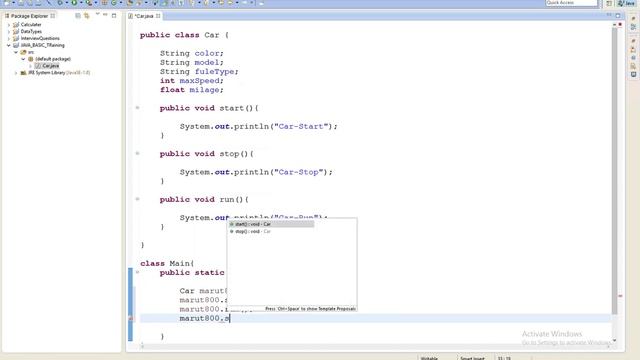Select the (default package) item
The width and height of the screenshot is (640, 360).
click(53, 59)
